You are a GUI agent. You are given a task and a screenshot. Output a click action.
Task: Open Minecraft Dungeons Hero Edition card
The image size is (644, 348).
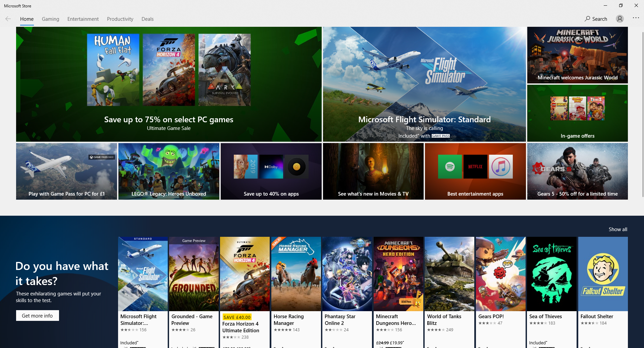click(398, 292)
